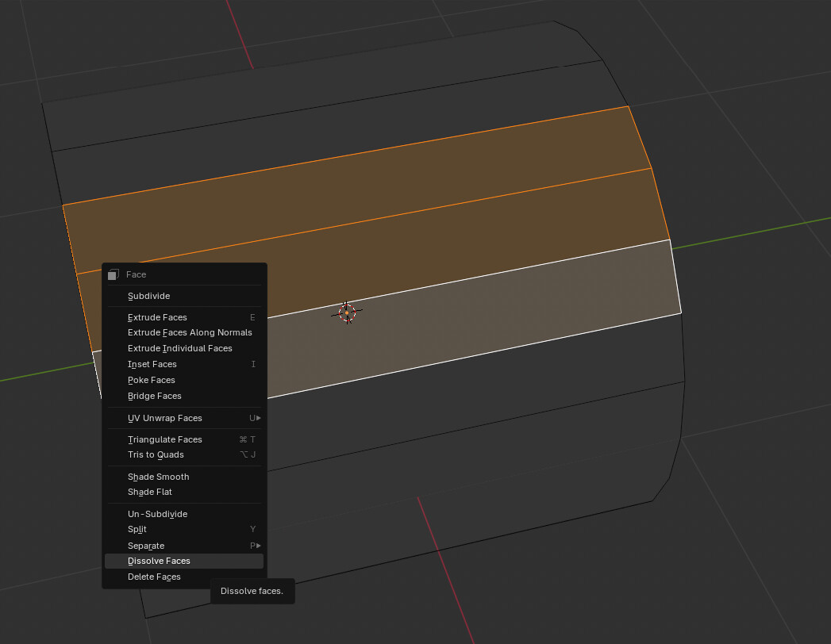The image size is (831, 644).
Task: Select Triangulate Faces
Action: (x=184, y=439)
